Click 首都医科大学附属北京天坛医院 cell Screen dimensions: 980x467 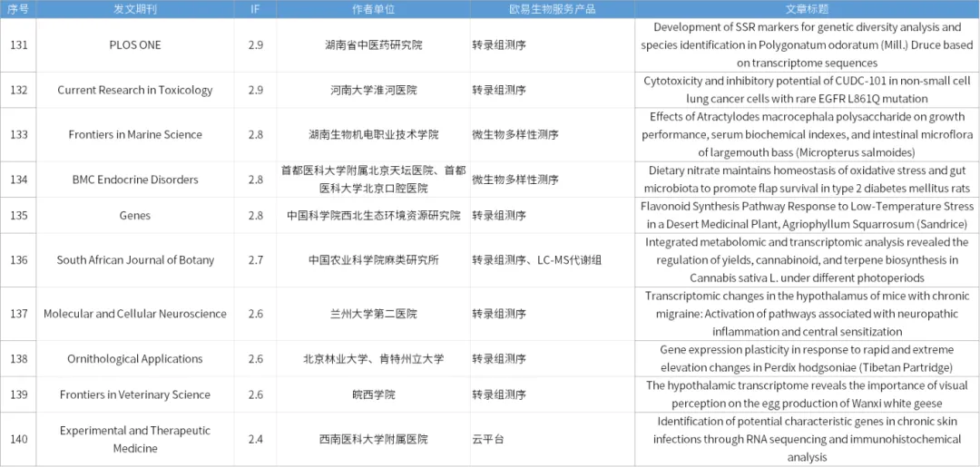coord(373,180)
